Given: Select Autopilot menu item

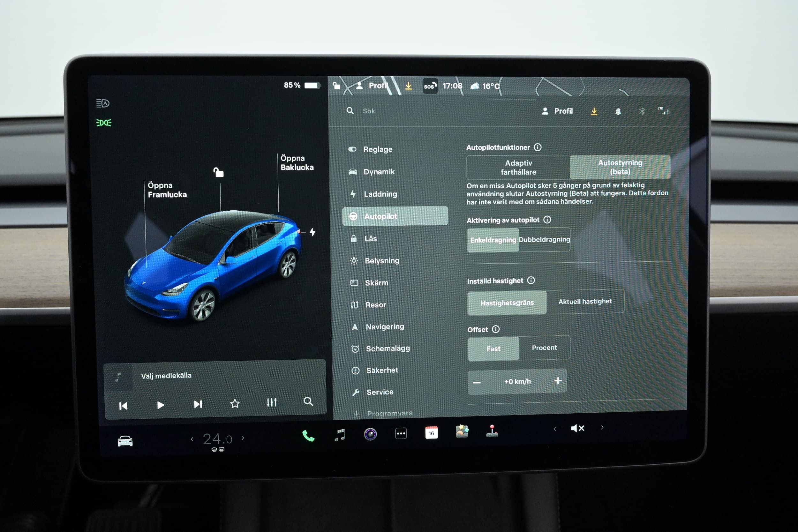Looking at the screenshot, I should (x=395, y=216).
